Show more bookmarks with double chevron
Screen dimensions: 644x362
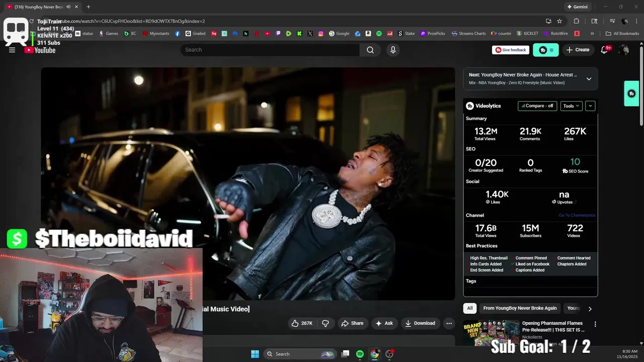(x=592, y=34)
